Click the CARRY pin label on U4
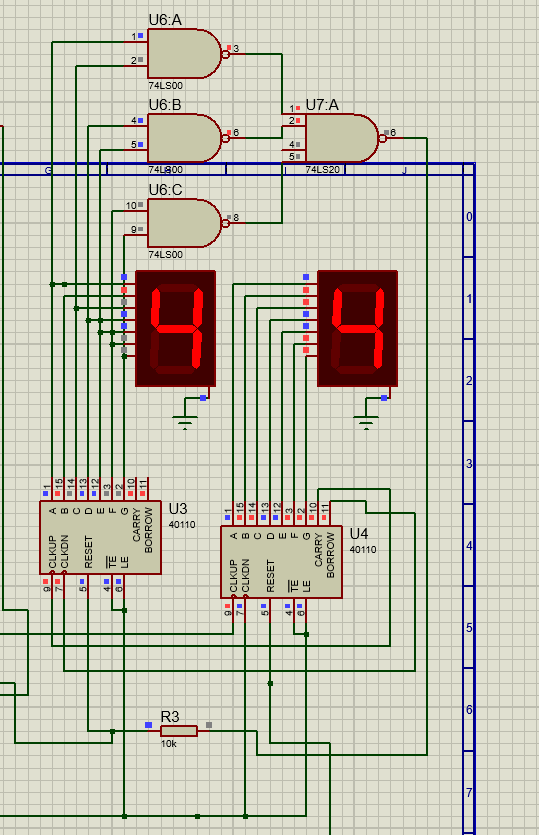This screenshot has width=539, height=835. (318, 551)
